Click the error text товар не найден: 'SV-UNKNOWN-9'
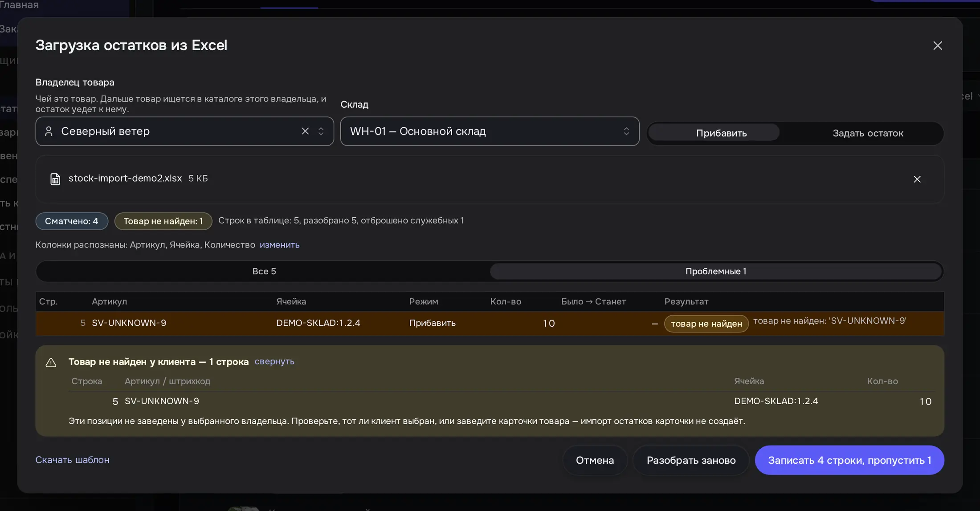The width and height of the screenshot is (980, 511). 829,320
